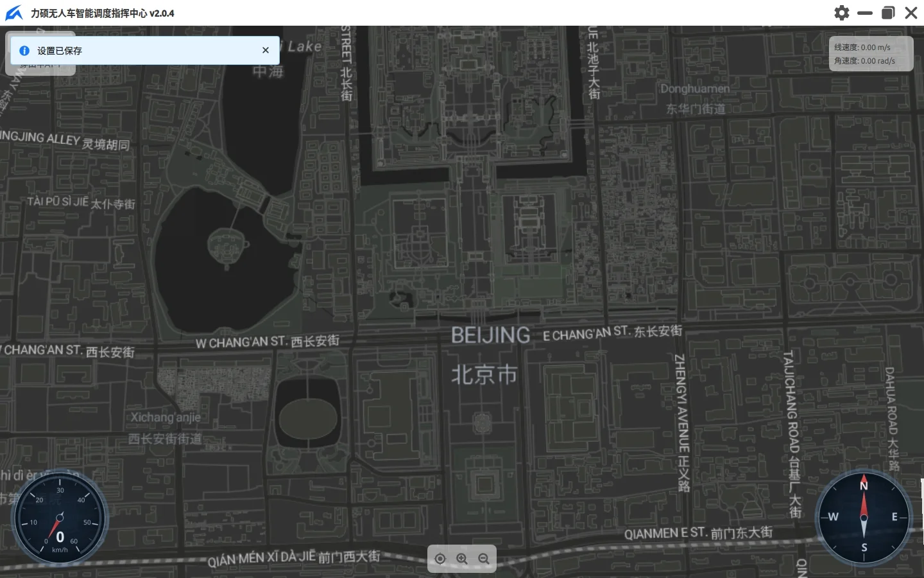
Task: Recenter map with the locate target icon
Action: (440, 559)
